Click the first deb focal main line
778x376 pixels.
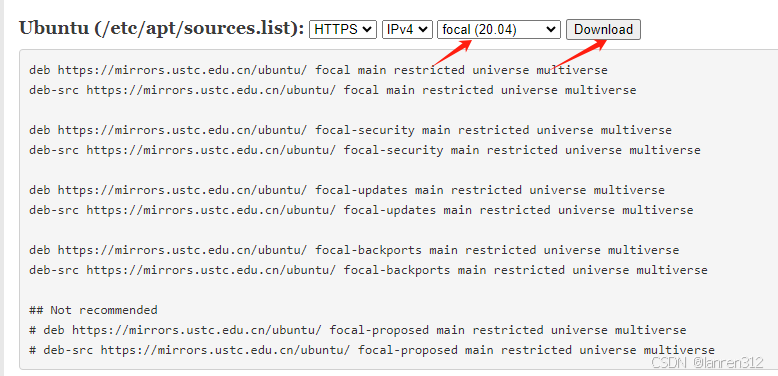click(x=318, y=70)
